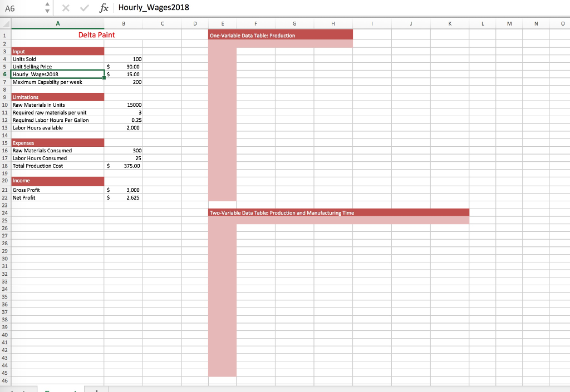The height and width of the screenshot is (392, 570).
Task: Select the Units Sold value 100
Action: 124,59
